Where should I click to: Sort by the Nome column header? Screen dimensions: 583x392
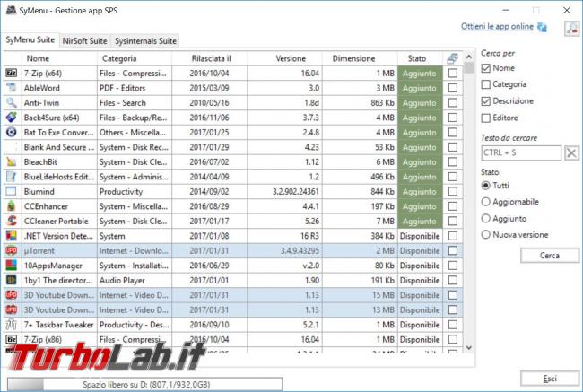click(59, 58)
